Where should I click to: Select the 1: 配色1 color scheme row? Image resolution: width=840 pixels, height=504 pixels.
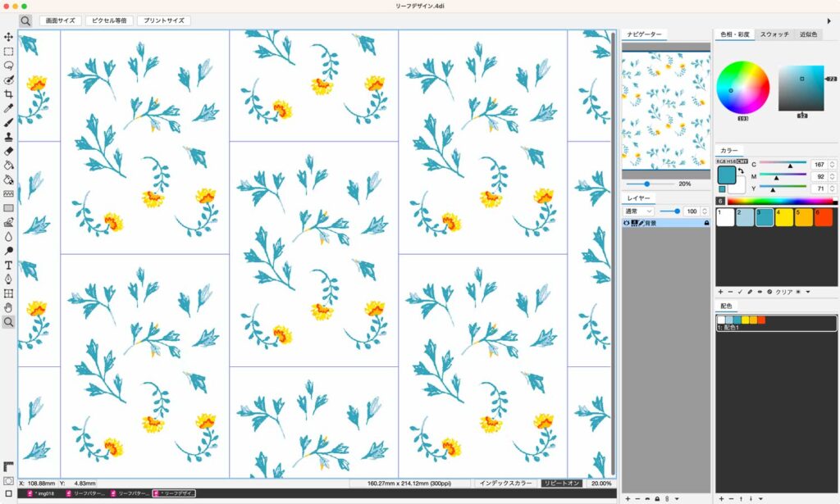pos(776,323)
